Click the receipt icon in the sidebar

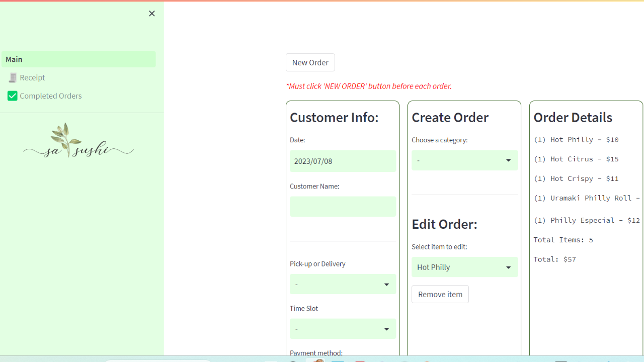pos(13,77)
